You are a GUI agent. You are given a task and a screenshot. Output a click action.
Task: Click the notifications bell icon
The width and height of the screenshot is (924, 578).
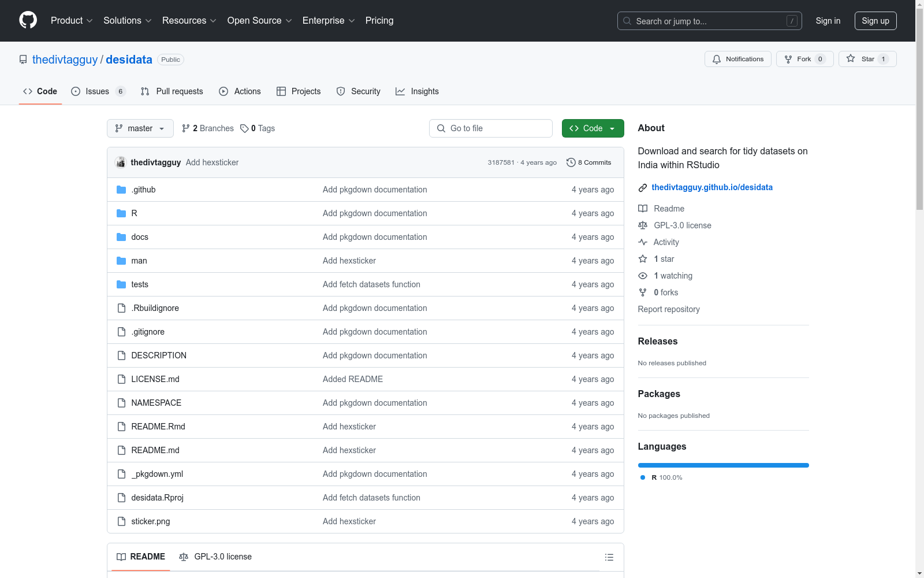click(717, 59)
